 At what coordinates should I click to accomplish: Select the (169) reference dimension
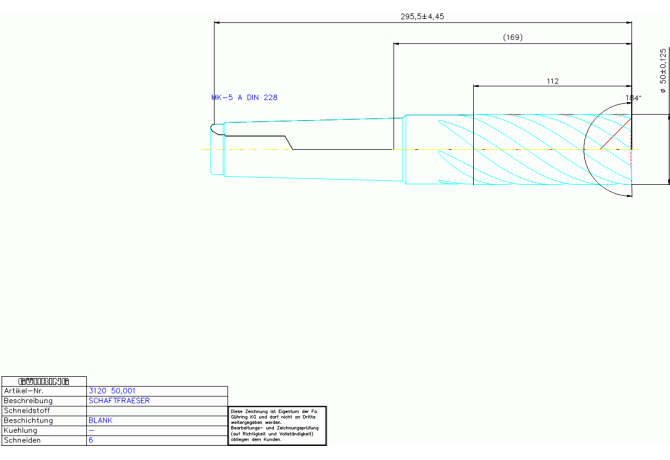[512, 38]
